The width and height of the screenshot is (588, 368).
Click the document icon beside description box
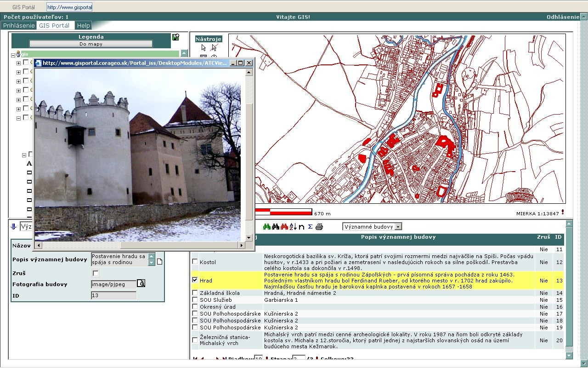pyautogui.click(x=160, y=262)
